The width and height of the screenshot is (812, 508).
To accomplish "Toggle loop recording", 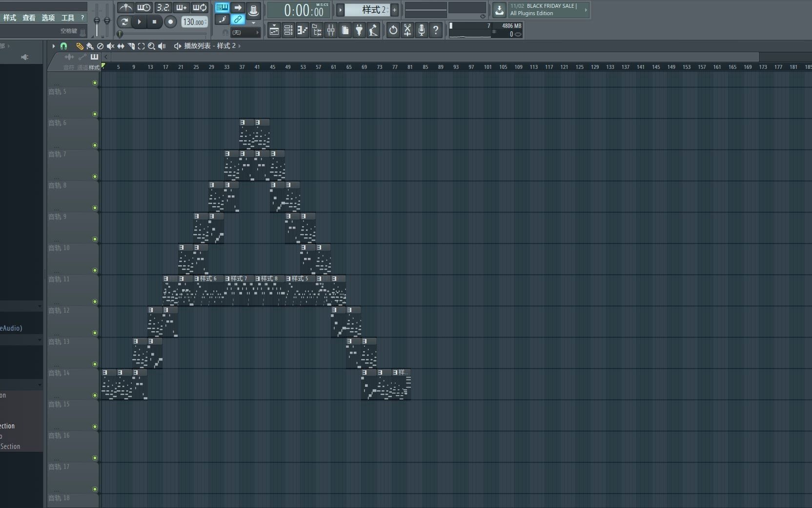I will (x=200, y=8).
